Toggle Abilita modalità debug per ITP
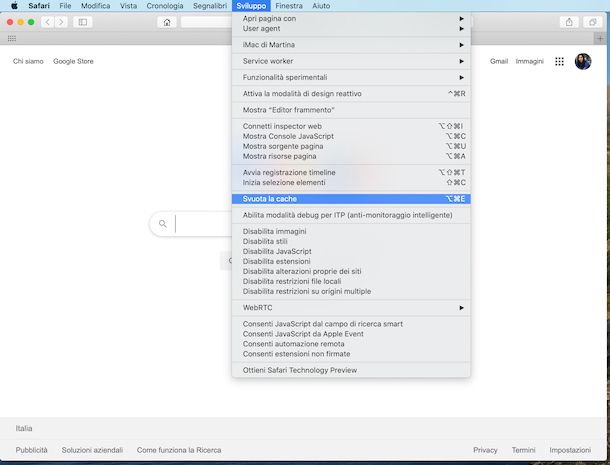610x465 pixels. point(351,215)
